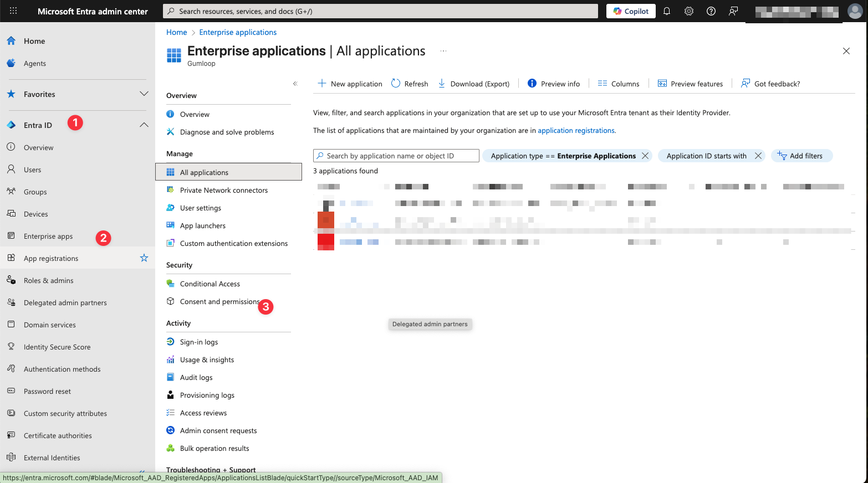Click Refresh in the toolbar
The height and width of the screenshot is (483, 868).
(410, 84)
